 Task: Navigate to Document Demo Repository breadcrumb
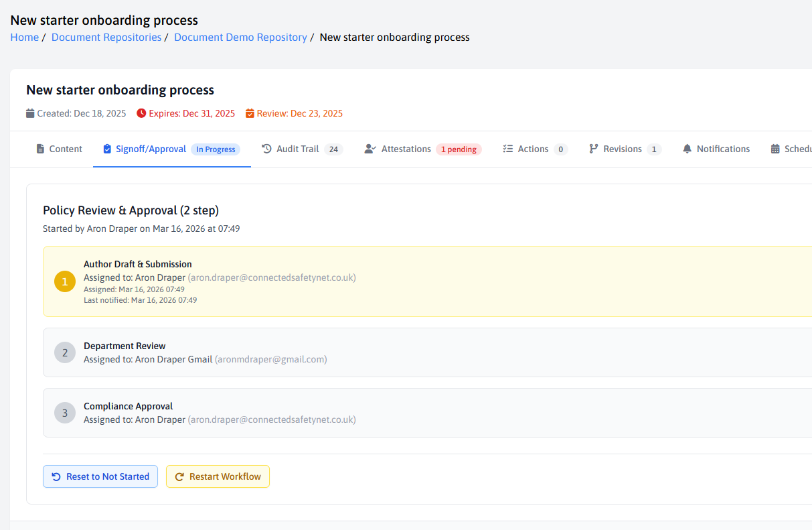[240, 38]
